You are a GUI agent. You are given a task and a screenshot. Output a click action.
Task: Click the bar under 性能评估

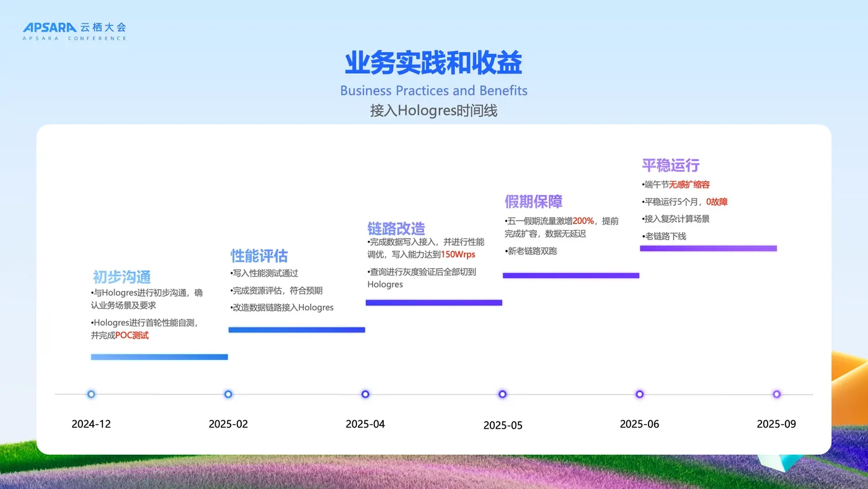(x=296, y=330)
